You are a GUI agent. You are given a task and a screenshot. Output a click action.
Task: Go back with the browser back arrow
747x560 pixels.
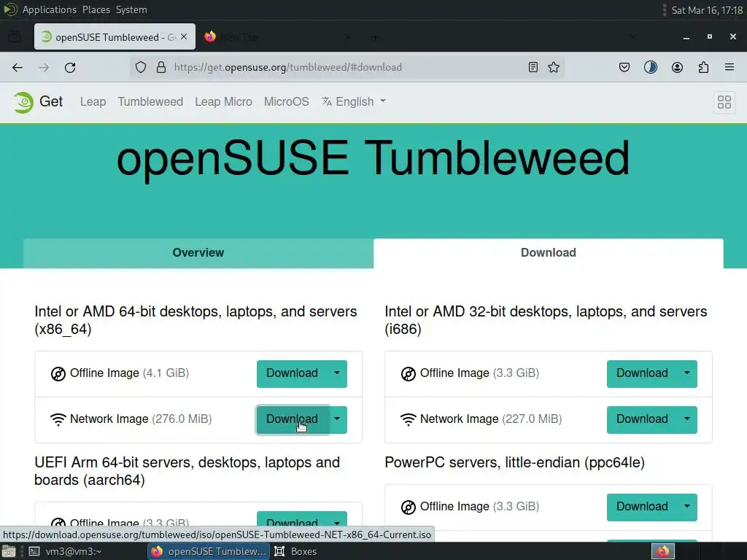pyautogui.click(x=18, y=68)
